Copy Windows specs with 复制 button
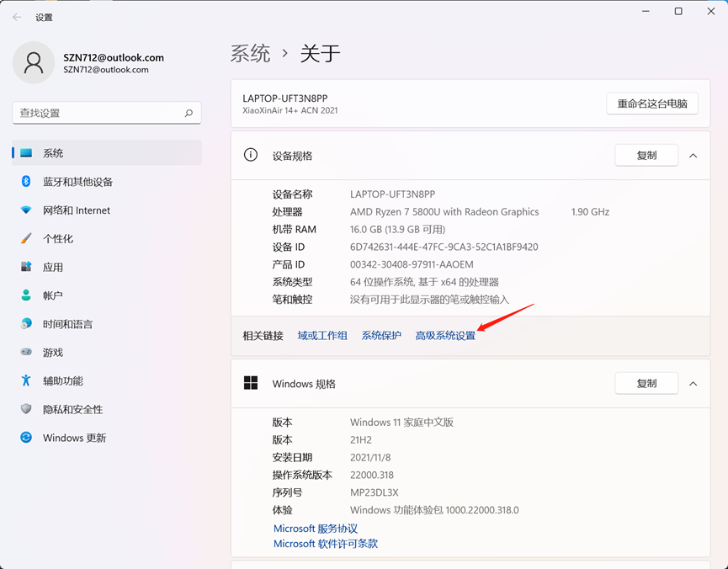Image resolution: width=728 pixels, height=569 pixels. [x=646, y=383]
